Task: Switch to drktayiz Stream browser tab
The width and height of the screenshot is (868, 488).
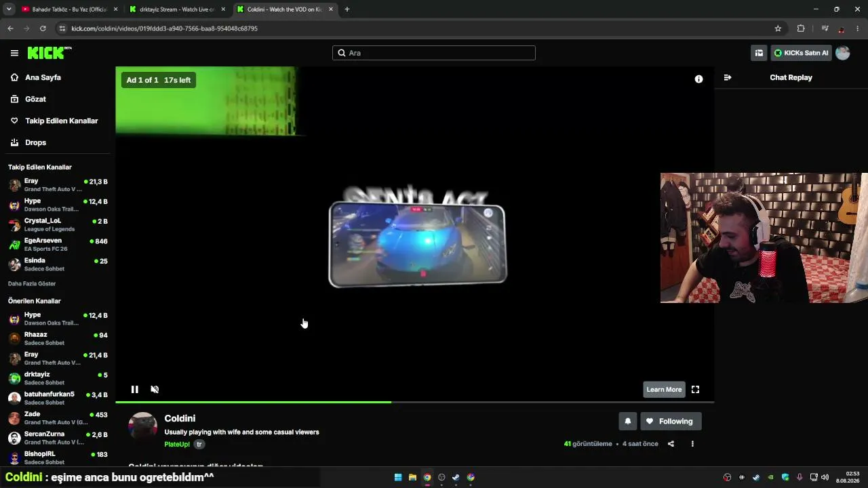Action: [177, 9]
